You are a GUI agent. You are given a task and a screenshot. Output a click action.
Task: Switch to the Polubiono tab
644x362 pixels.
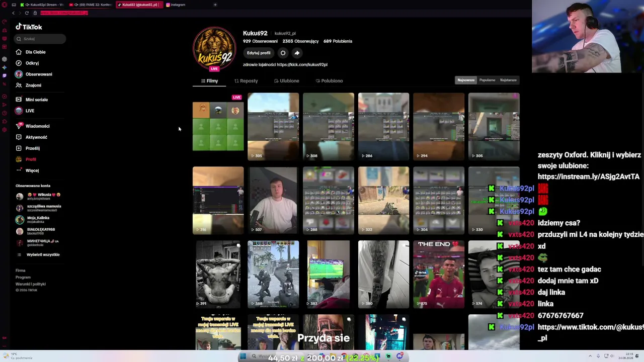329,81
